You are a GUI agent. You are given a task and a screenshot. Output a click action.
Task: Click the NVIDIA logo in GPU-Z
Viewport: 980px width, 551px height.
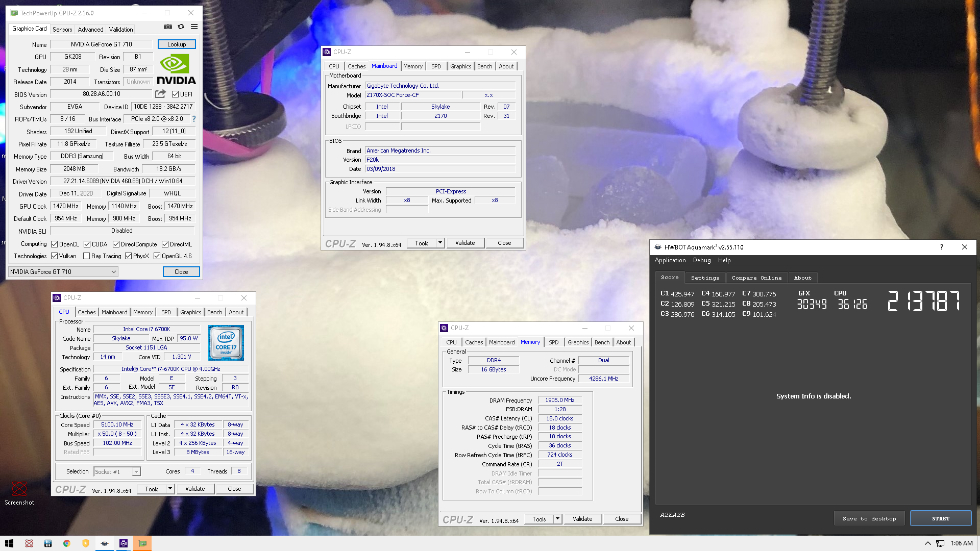pyautogui.click(x=176, y=69)
